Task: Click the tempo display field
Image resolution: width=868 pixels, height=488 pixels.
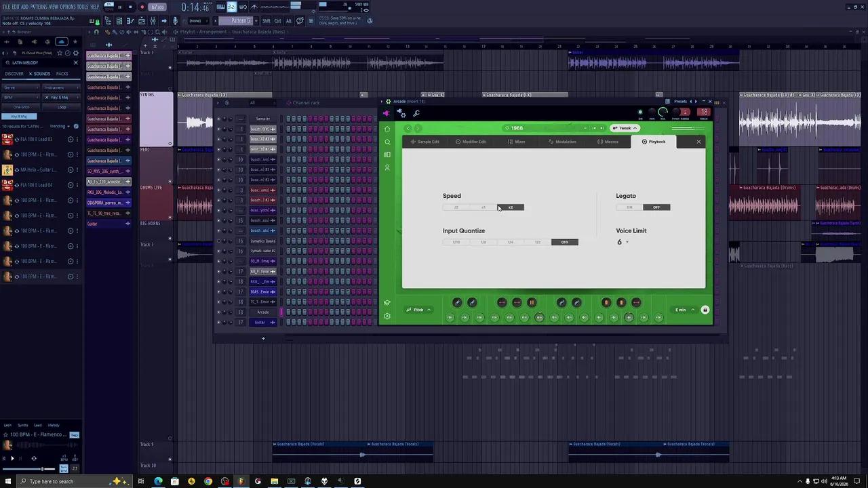Action: [x=157, y=7]
